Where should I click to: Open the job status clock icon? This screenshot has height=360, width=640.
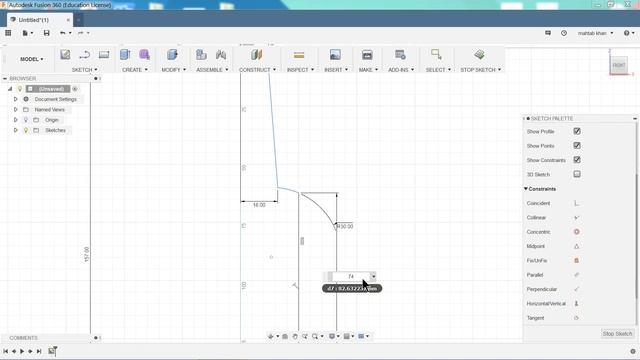(564, 33)
